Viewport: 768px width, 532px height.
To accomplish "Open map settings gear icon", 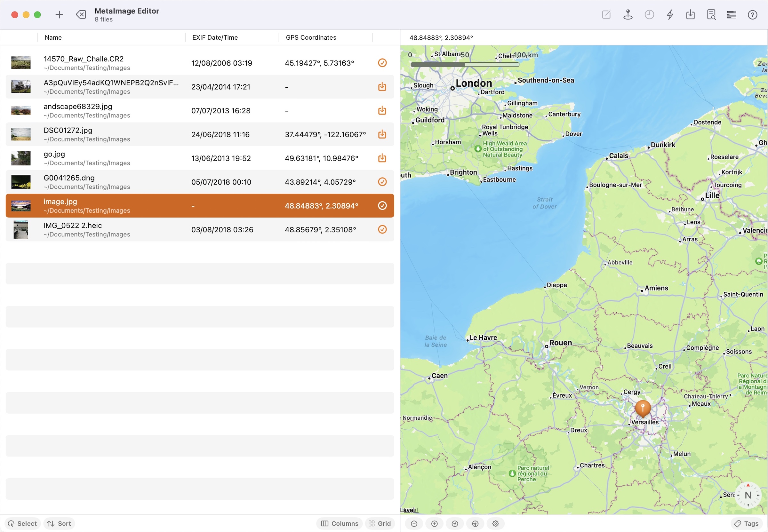I will (x=495, y=523).
